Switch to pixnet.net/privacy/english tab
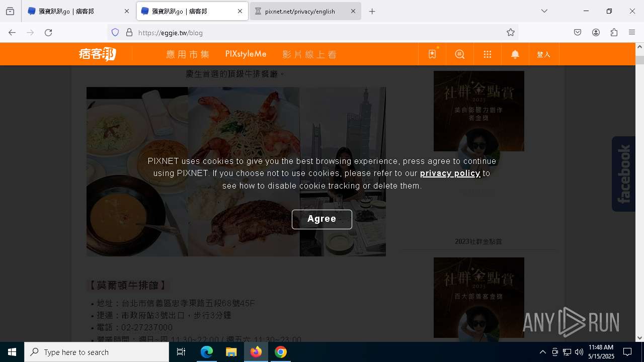Screen dimensions: 644x362 [305, 11]
